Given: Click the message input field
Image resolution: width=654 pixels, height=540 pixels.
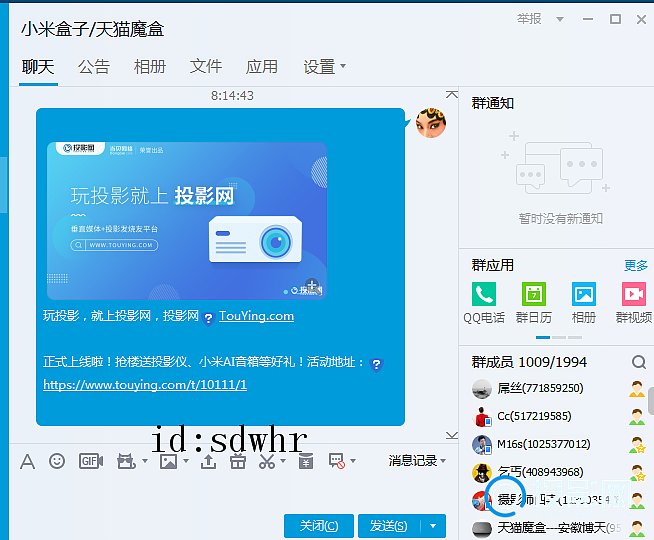Looking at the screenshot, I should click(x=234, y=492).
